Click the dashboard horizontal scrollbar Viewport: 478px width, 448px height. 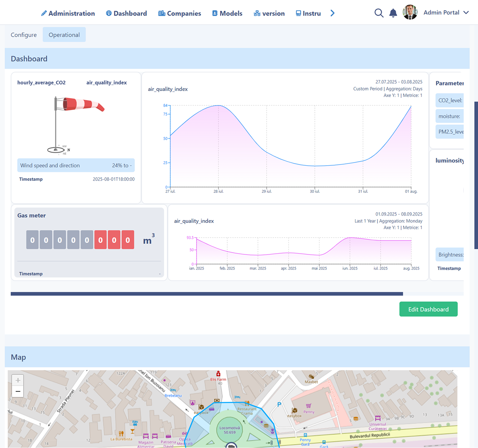click(x=207, y=294)
